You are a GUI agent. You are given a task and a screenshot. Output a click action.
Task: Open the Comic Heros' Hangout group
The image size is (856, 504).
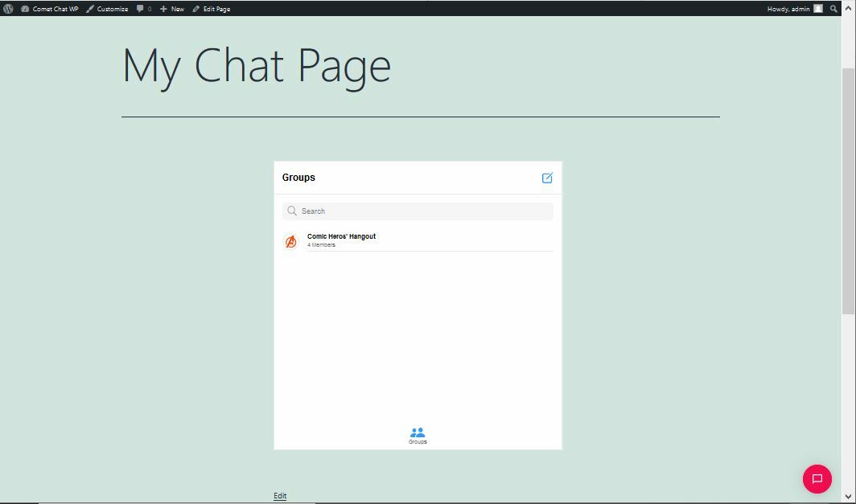418,240
